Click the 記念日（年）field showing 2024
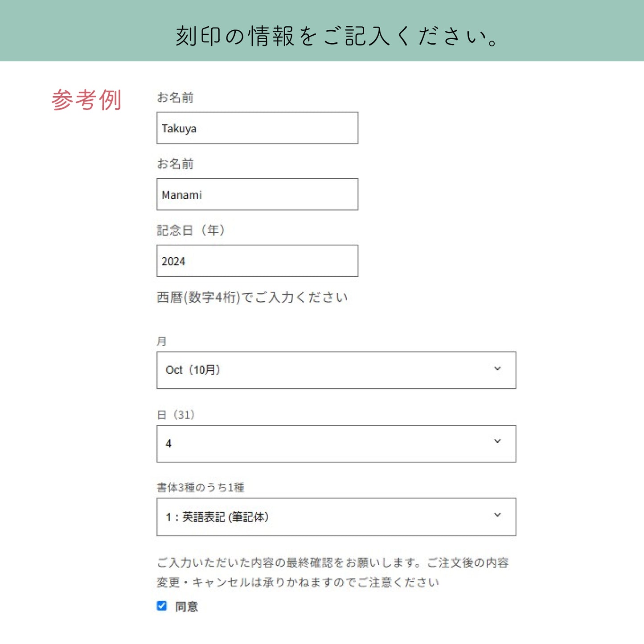This screenshot has width=644, height=644. (257, 261)
